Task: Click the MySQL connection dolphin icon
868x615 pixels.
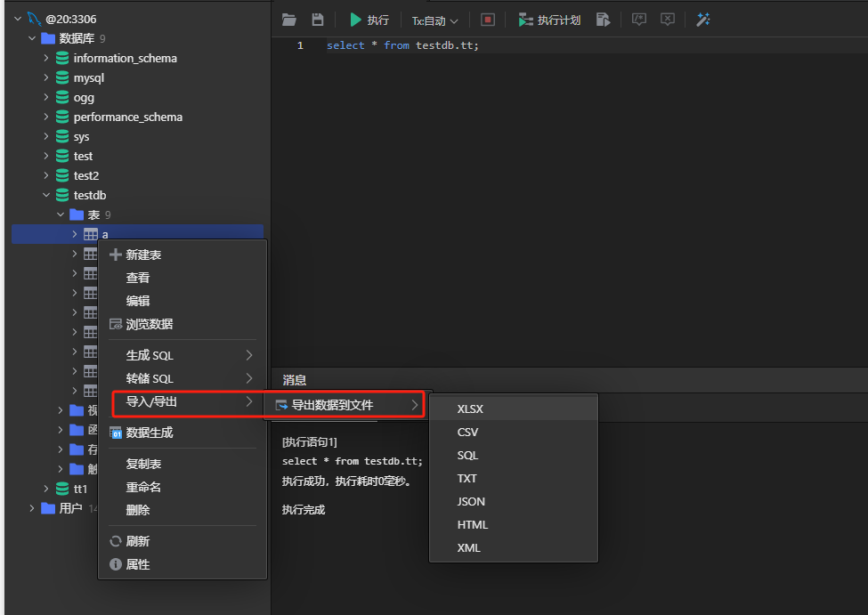Action: 35,19
